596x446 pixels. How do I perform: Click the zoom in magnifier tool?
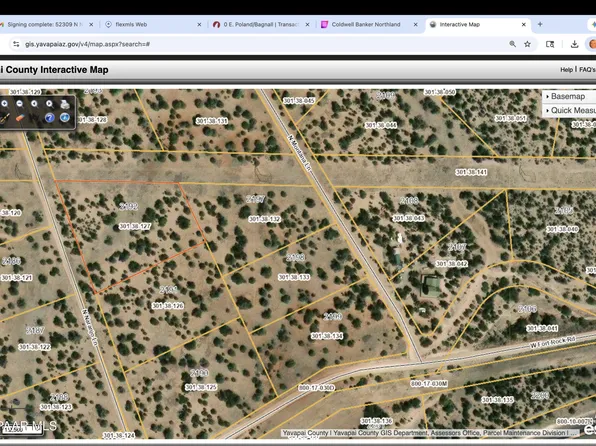tap(5, 104)
